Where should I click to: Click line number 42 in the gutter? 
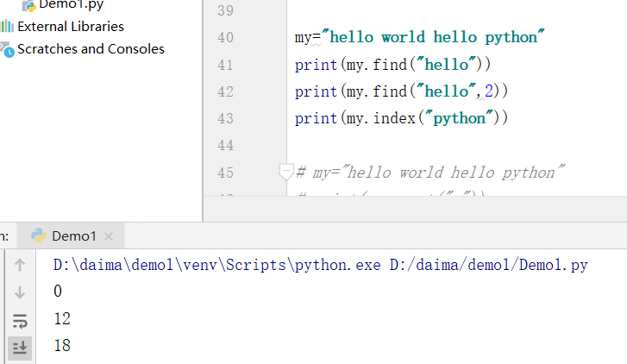tap(225, 91)
